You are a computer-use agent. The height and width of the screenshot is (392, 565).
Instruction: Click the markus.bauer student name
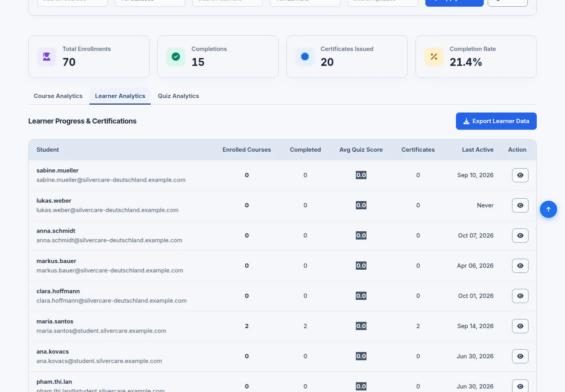pos(56,261)
